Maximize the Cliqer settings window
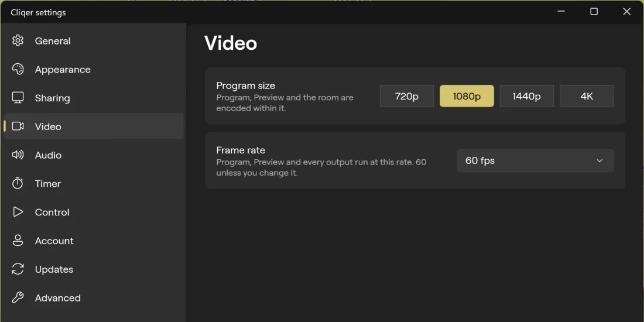The image size is (644, 322). [594, 12]
